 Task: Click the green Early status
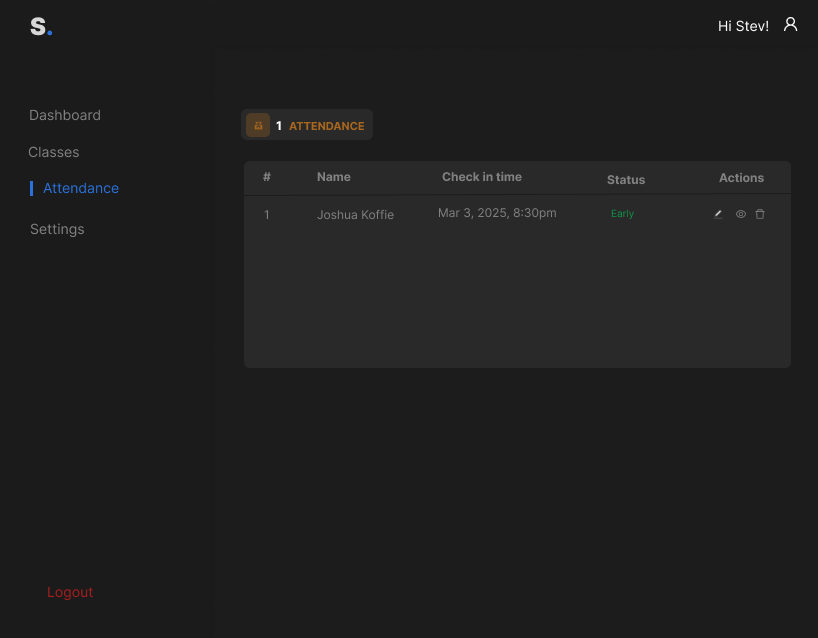(622, 213)
